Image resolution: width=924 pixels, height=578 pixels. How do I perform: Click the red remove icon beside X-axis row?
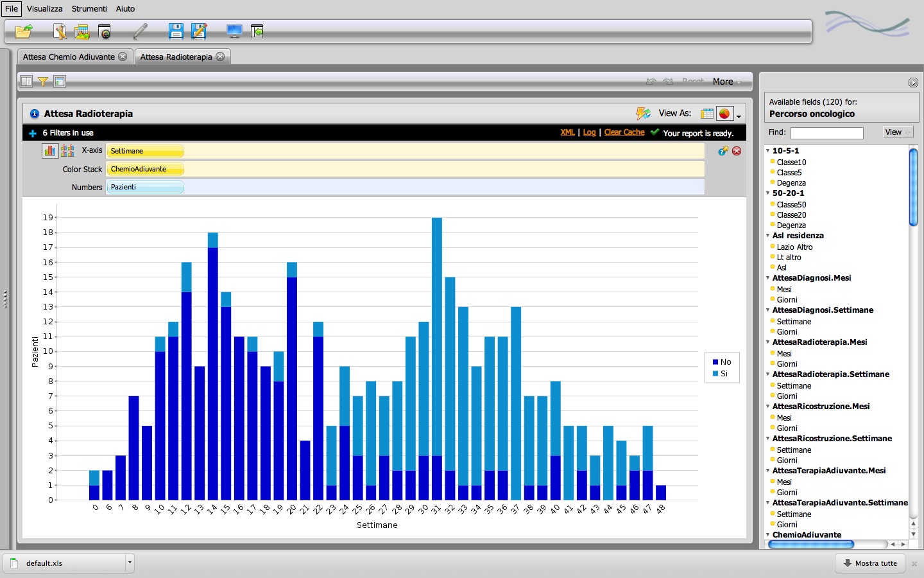tap(737, 151)
